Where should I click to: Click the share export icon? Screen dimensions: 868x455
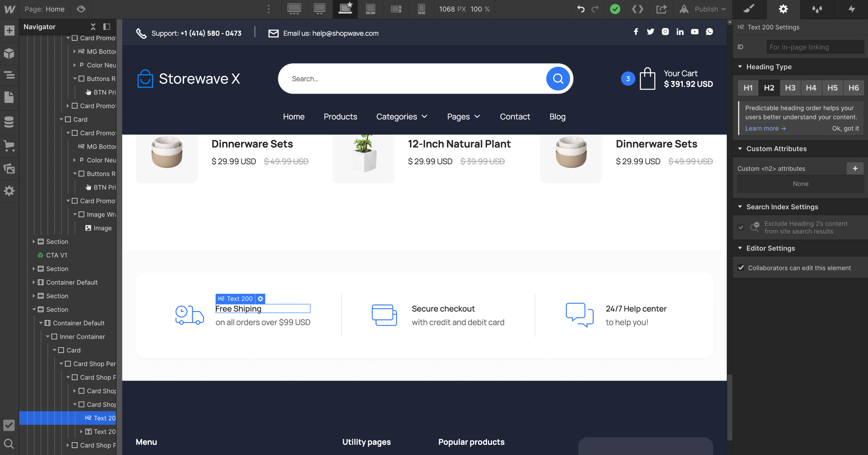(x=661, y=9)
